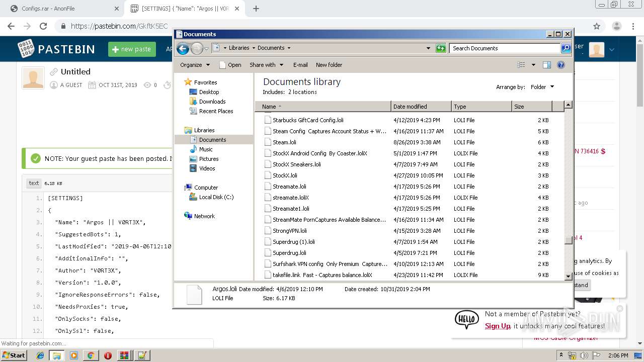This screenshot has height=362, width=644.
Task: Select the Steam.loli file
Action: coord(284,142)
